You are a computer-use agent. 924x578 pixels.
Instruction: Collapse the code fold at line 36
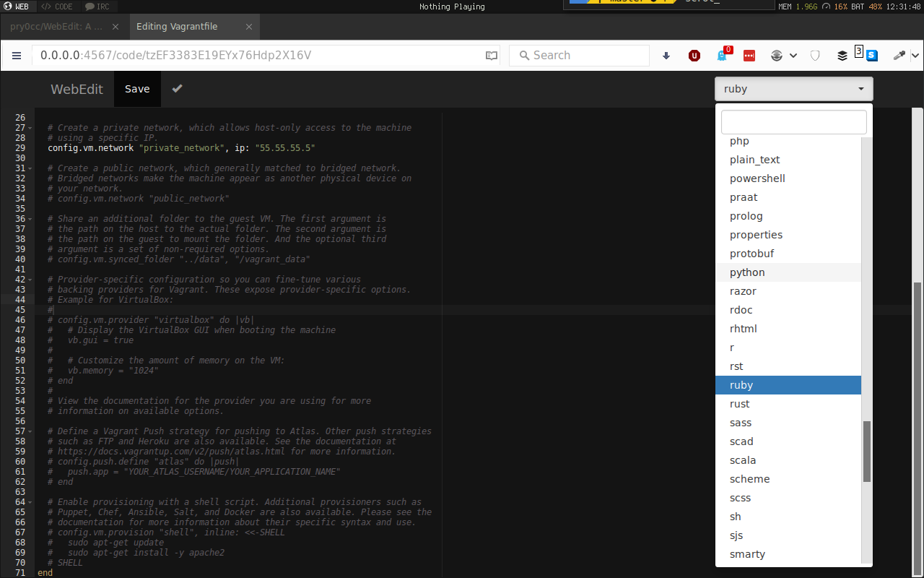pyautogui.click(x=30, y=219)
